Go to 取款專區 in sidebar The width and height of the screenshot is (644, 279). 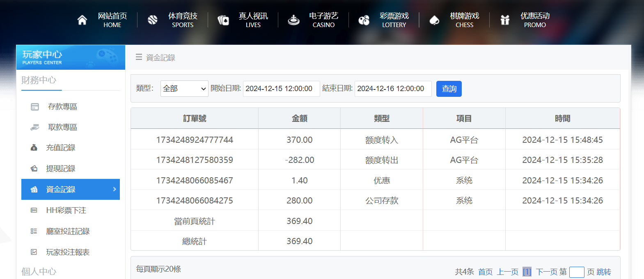pos(62,127)
